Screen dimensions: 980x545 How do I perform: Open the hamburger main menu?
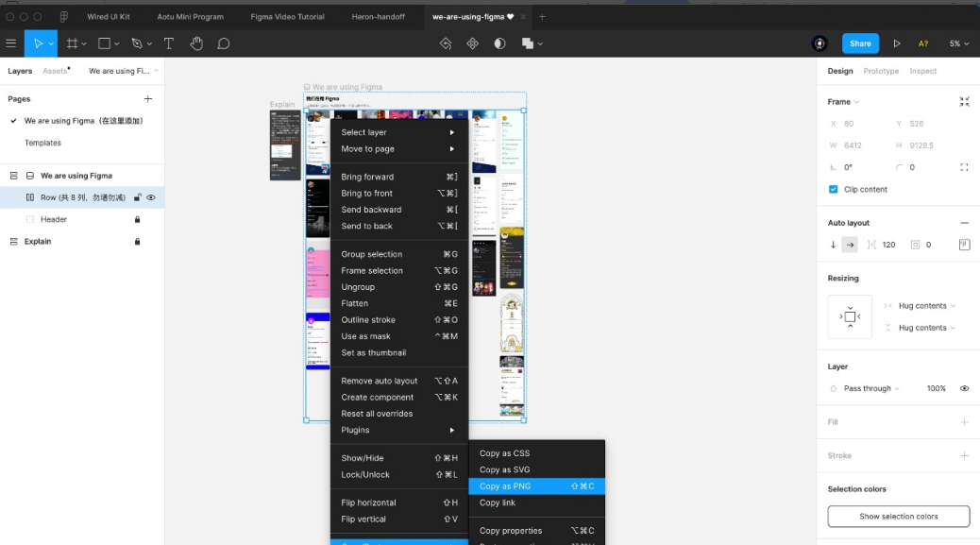[x=10, y=43]
